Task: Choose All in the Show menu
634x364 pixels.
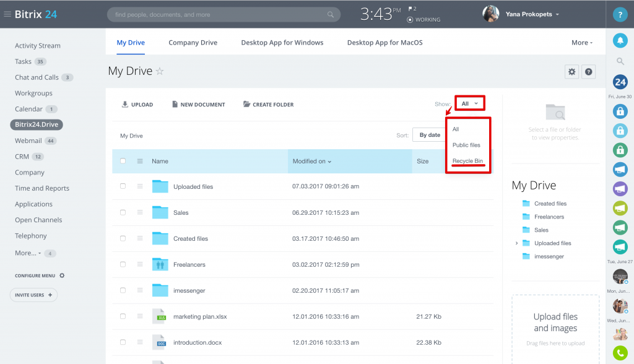Action: click(x=456, y=129)
